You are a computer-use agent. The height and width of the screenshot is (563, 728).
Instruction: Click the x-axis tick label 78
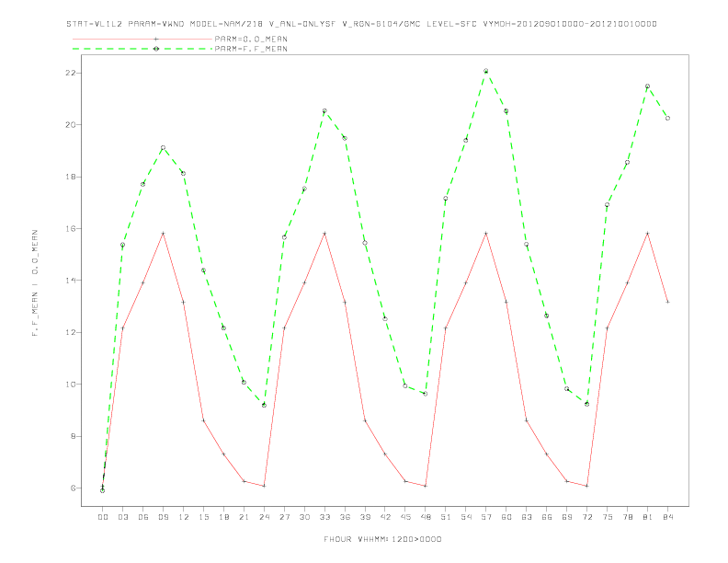click(x=627, y=517)
